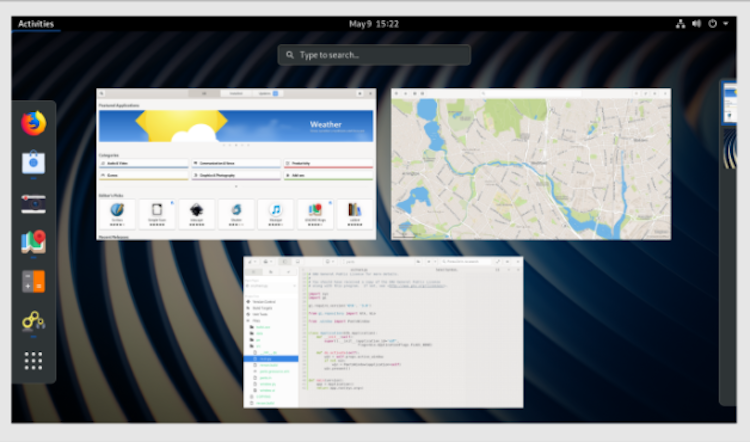Open the books app tile in Editor's Picks

[355, 214]
